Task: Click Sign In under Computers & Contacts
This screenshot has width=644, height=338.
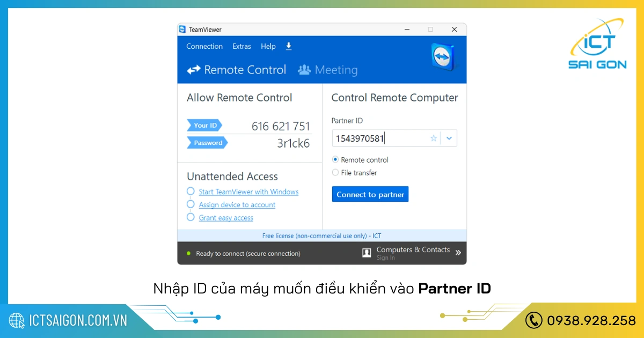Action: click(385, 258)
